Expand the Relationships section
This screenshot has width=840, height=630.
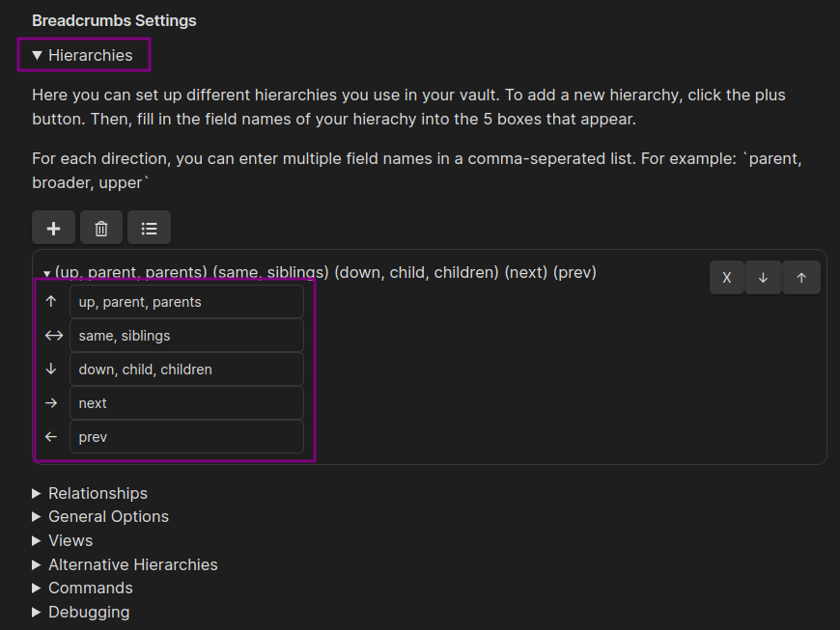(90, 494)
